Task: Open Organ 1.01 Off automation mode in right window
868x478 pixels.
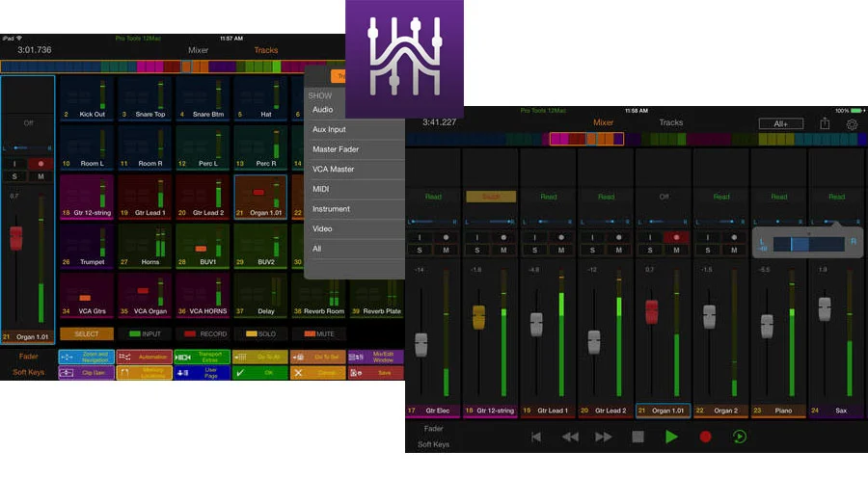Action: click(664, 197)
